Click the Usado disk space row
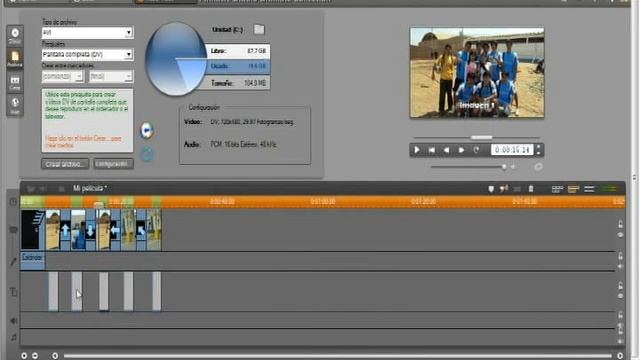 [238, 66]
